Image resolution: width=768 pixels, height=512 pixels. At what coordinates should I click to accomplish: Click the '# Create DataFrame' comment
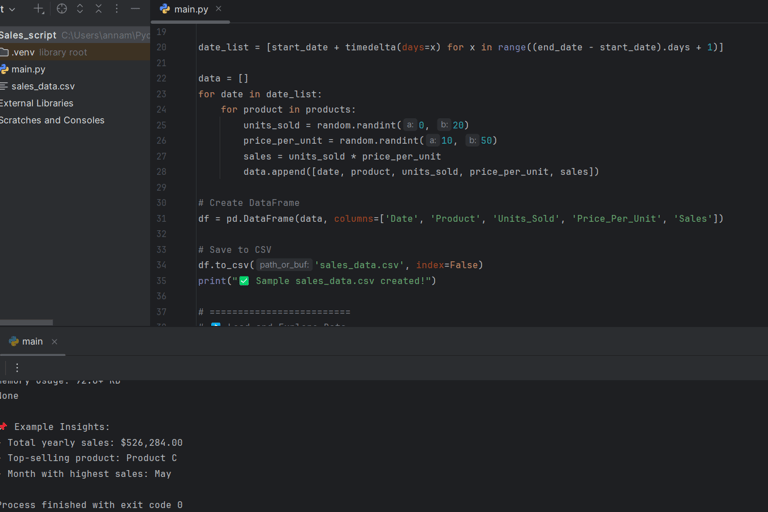coord(249,203)
